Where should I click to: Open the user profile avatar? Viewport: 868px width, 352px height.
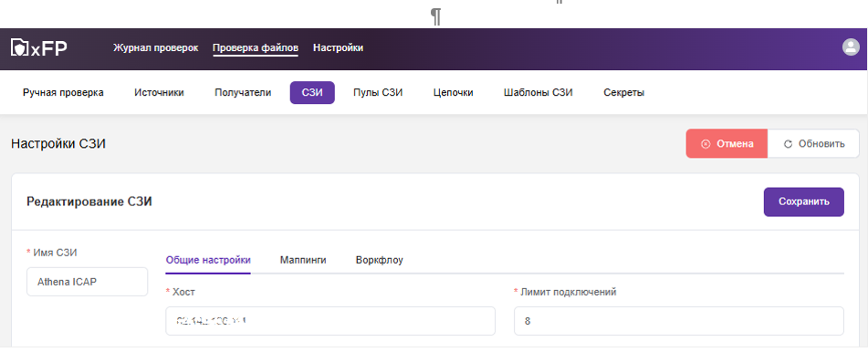(851, 47)
